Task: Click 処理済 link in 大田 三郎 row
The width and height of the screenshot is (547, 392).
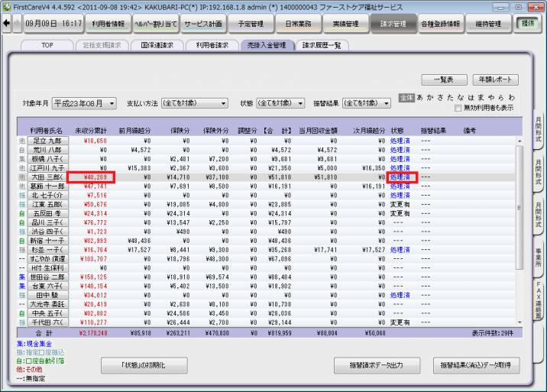Action: [x=400, y=177]
